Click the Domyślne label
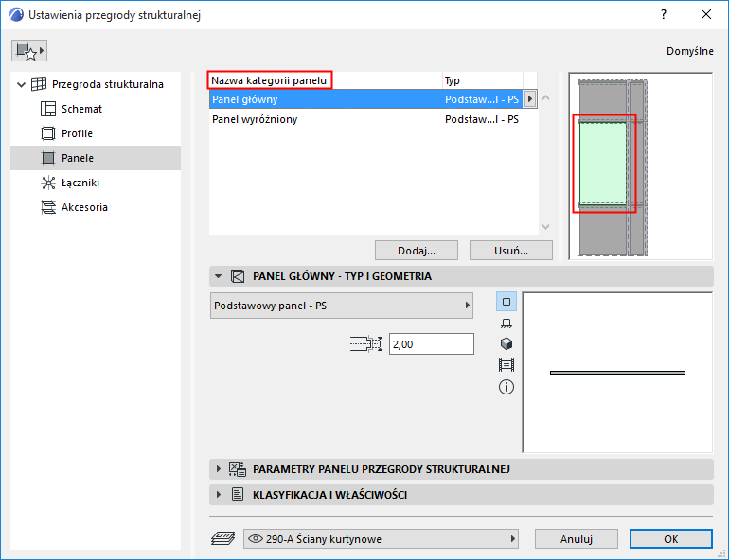Image resolution: width=729 pixels, height=560 pixels. click(690, 51)
